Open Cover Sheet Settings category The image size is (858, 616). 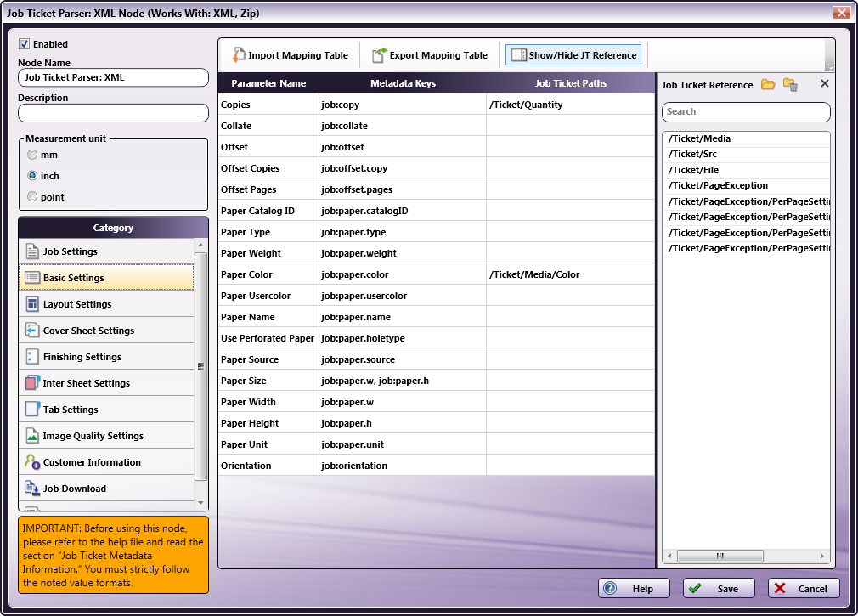click(106, 331)
